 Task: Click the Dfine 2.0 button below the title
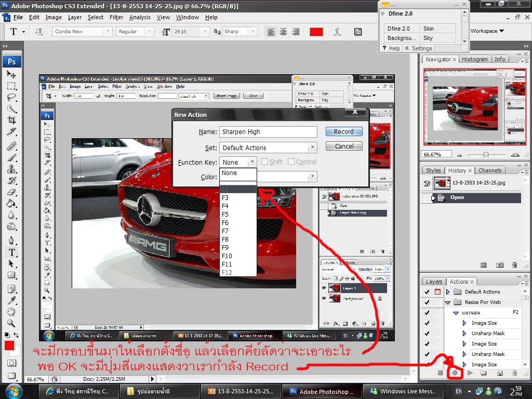tap(402, 29)
